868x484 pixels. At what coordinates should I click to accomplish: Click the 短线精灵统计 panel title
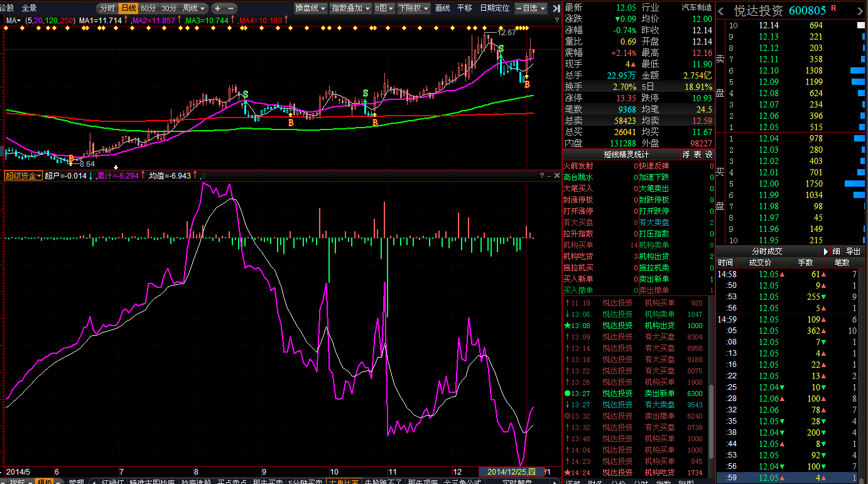click(x=626, y=155)
